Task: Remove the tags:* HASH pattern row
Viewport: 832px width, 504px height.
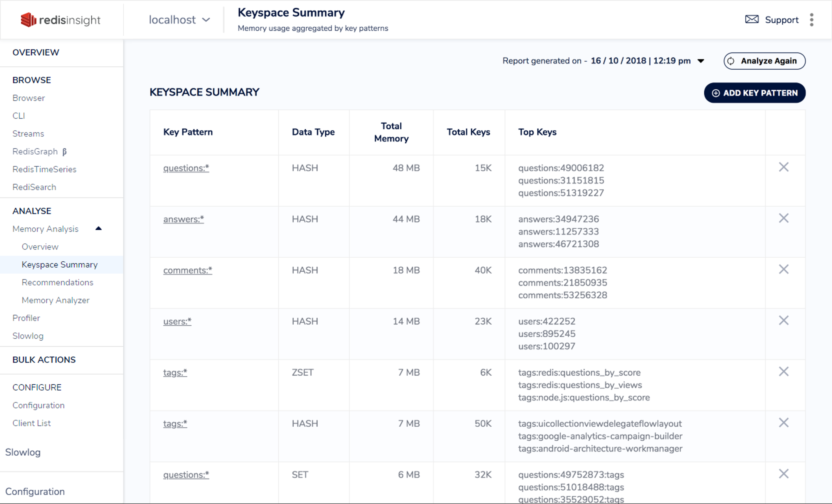Action: 783,423
